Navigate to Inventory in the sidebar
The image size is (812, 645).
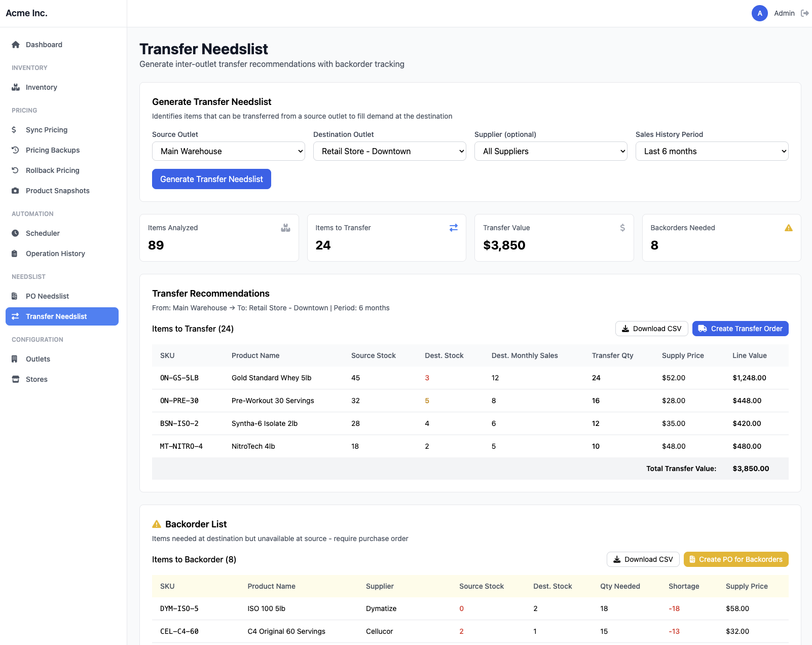(x=41, y=87)
